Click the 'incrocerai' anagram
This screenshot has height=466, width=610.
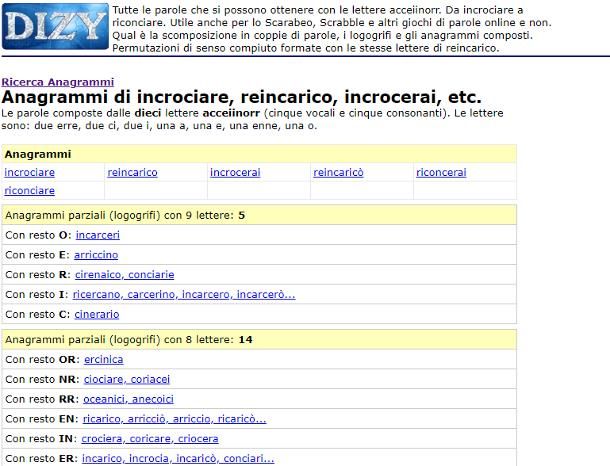coord(235,173)
